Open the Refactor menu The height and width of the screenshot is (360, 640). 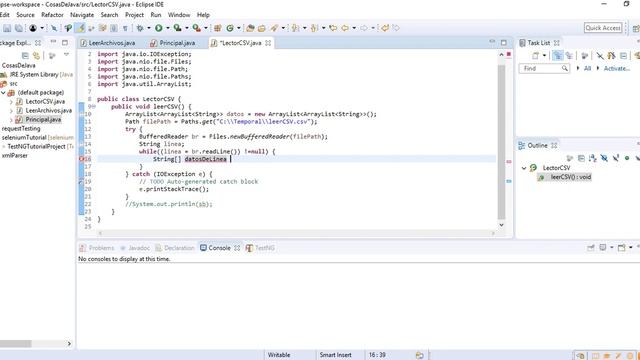52,15
